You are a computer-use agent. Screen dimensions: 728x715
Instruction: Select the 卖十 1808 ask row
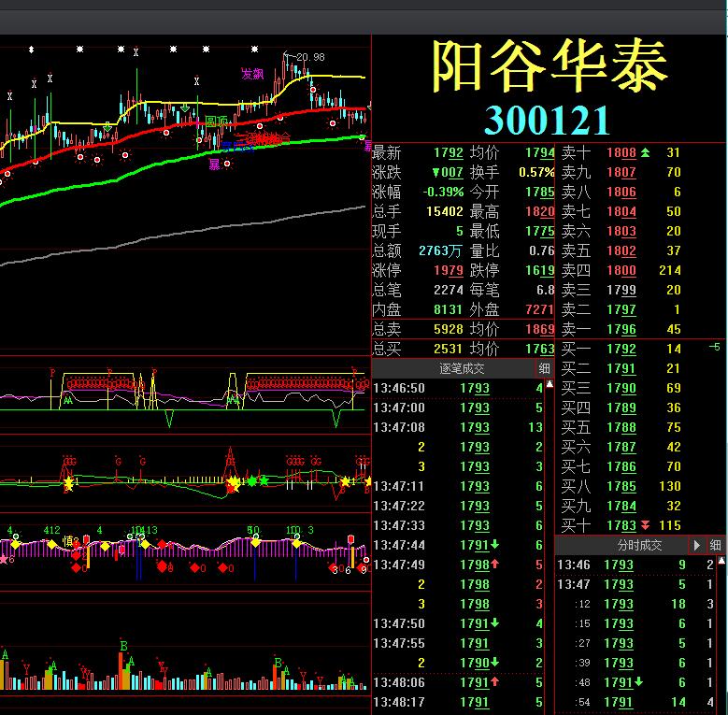pyautogui.click(x=640, y=152)
